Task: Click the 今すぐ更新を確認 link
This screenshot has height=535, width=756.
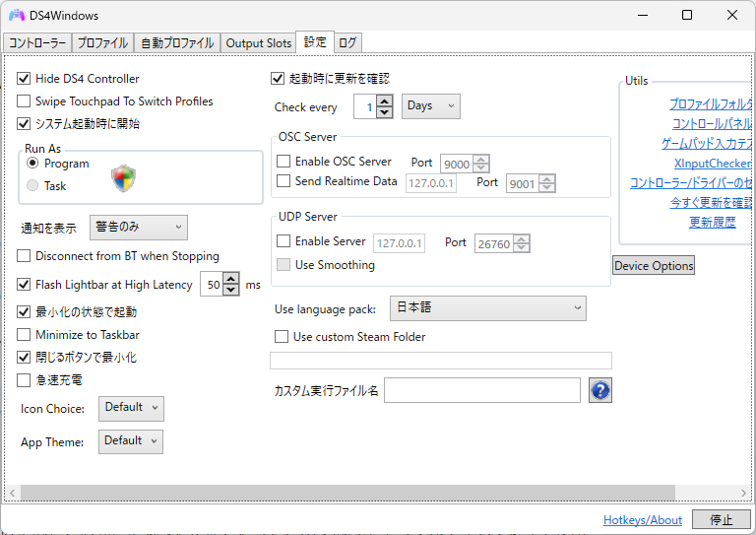Action: coord(711,202)
